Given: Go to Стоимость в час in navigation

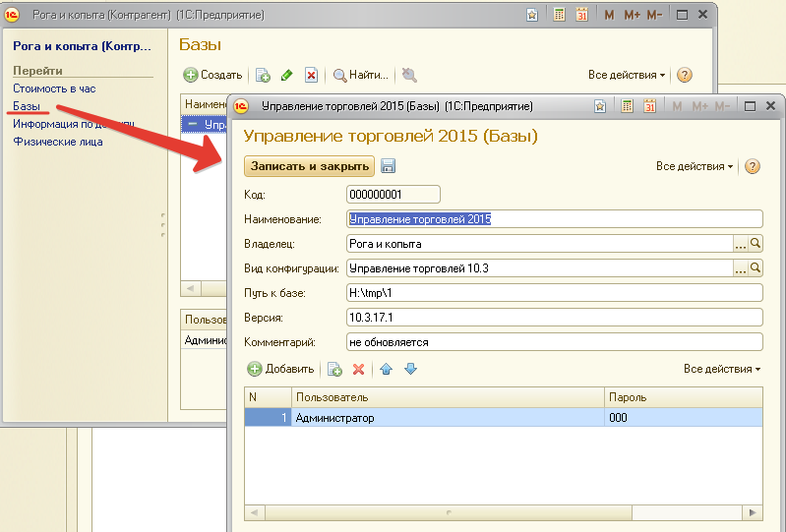Looking at the screenshot, I should 54,89.
